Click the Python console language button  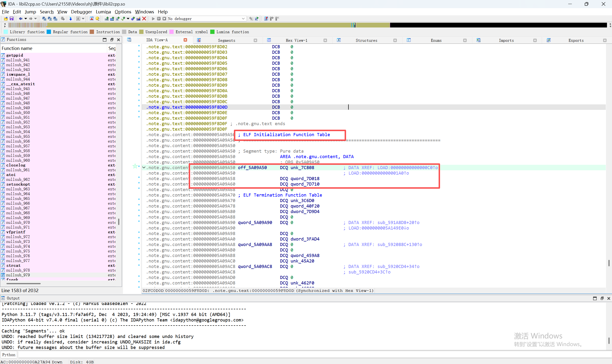point(9,355)
